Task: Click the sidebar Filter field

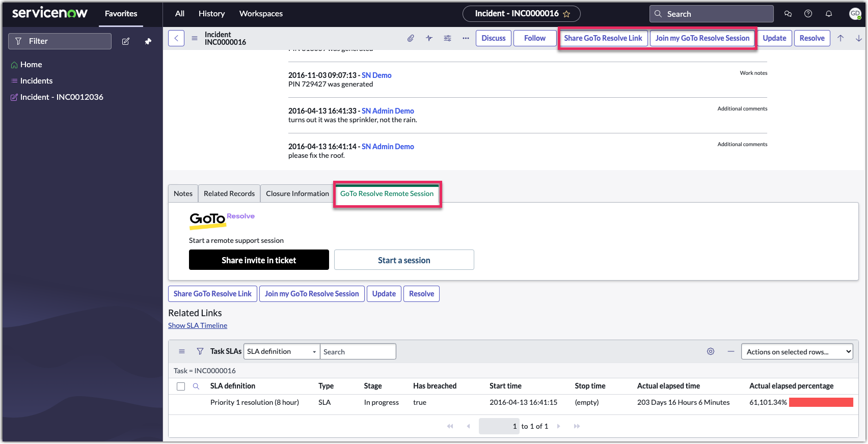Action: click(60, 41)
